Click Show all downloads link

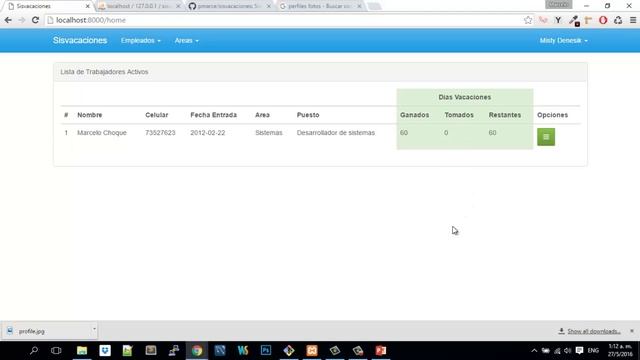tap(593, 331)
